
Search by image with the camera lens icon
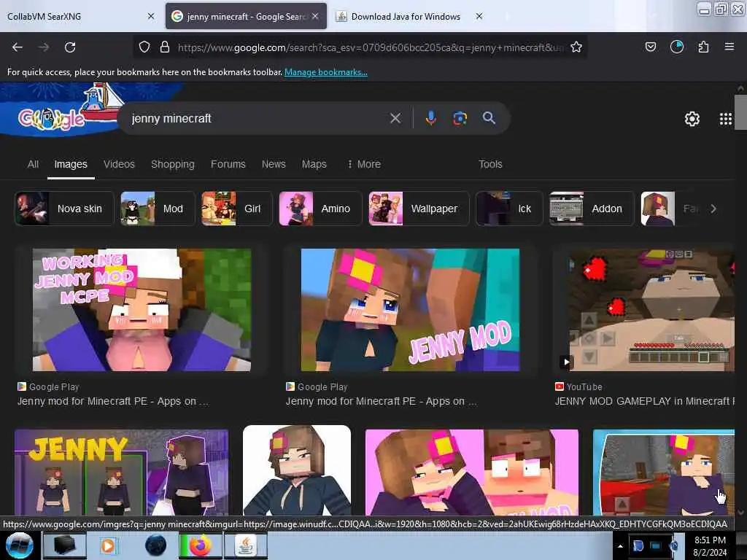coord(460,118)
